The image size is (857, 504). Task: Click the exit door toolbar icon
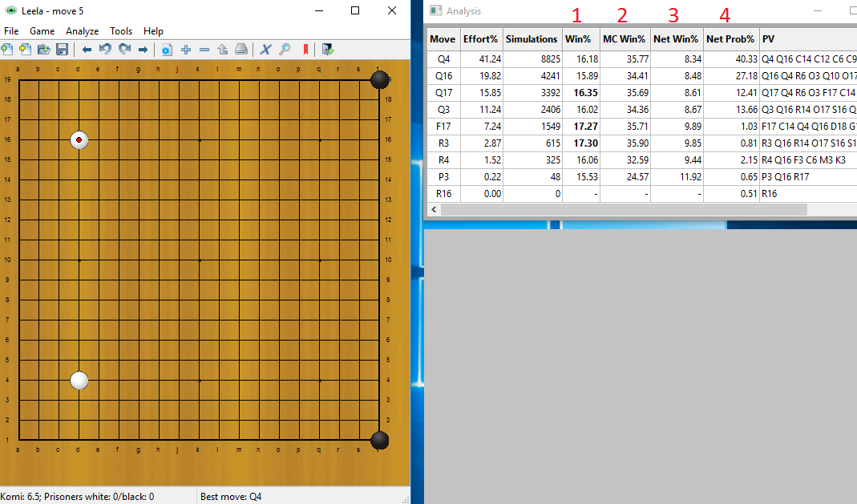[x=328, y=50]
